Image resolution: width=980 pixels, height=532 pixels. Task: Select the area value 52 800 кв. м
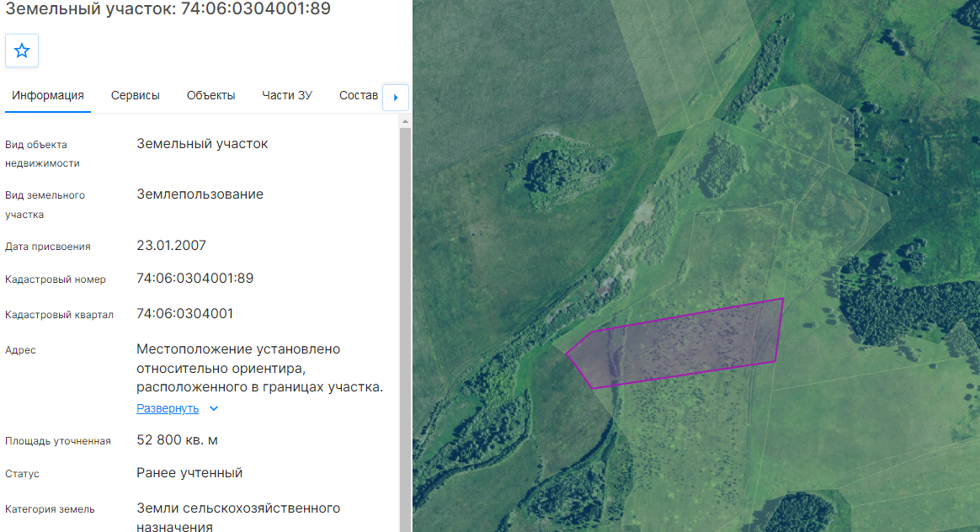[x=177, y=440]
